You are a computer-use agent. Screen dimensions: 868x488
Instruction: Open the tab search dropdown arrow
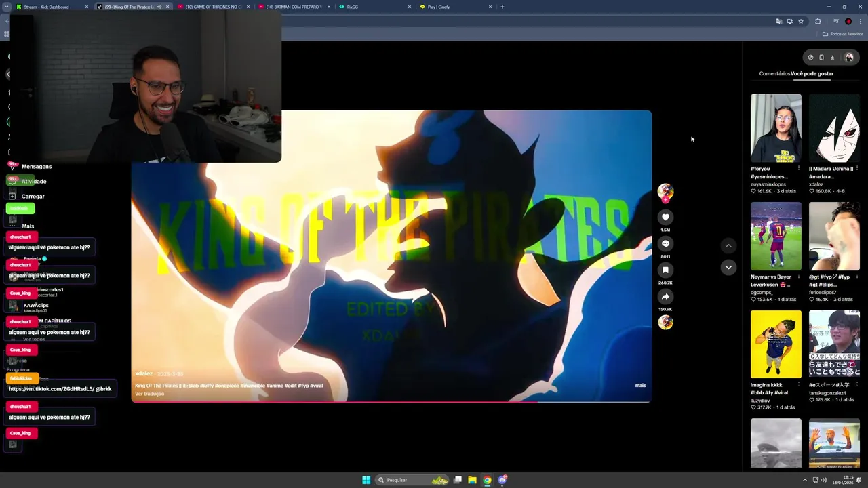pos(7,7)
